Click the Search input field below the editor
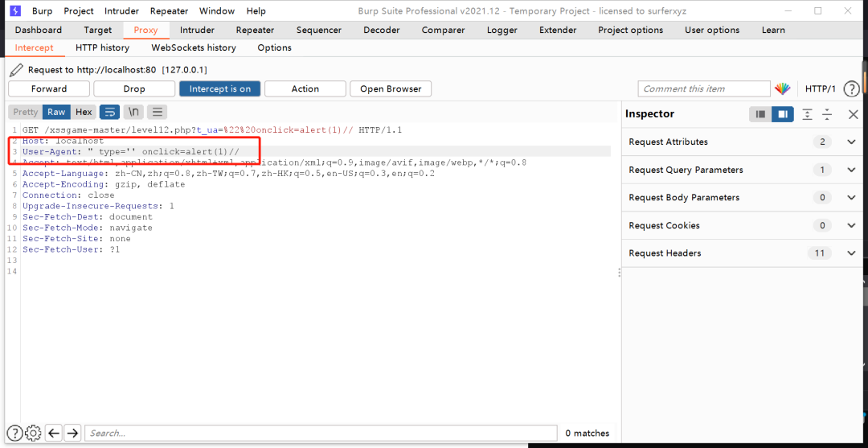Image resolution: width=868 pixels, height=448 pixels. 321,433
